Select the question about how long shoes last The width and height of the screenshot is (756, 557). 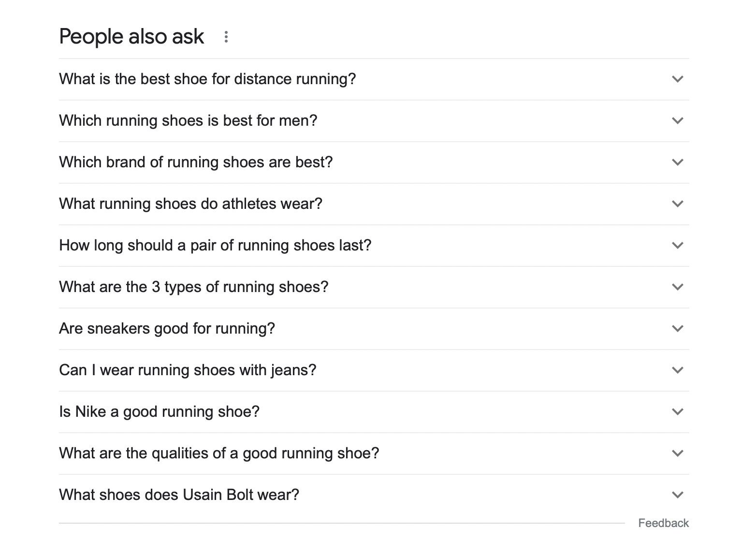(215, 246)
